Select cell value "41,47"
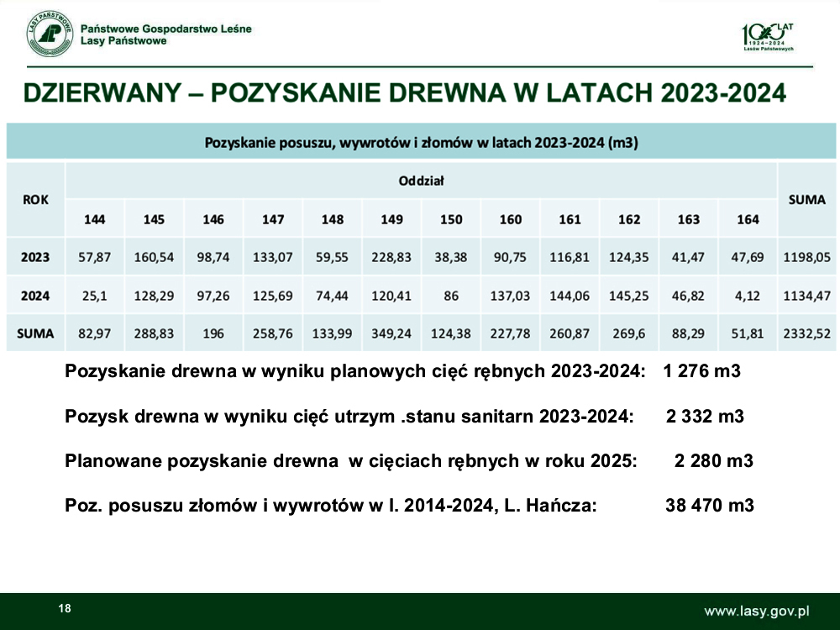 pyautogui.click(x=689, y=258)
